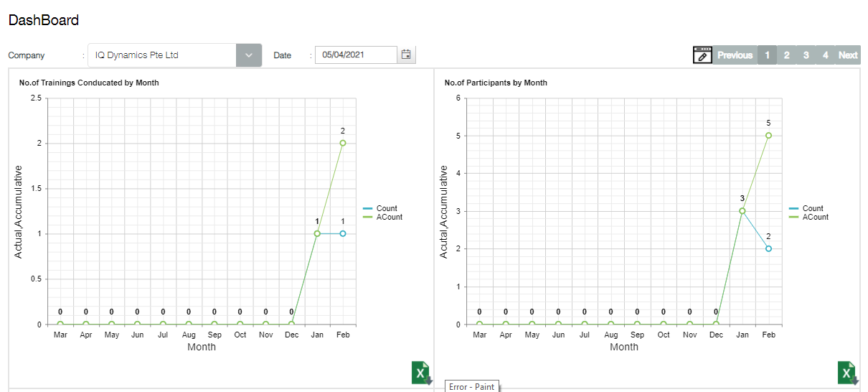Click the Actual,Accumulative axis title in Trainings chart
Screen dimensions: 868x392
(x=19, y=212)
